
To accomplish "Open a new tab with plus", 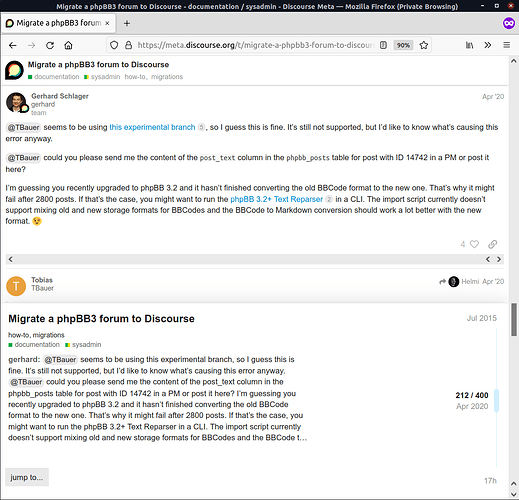I will pyautogui.click(x=127, y=23).
